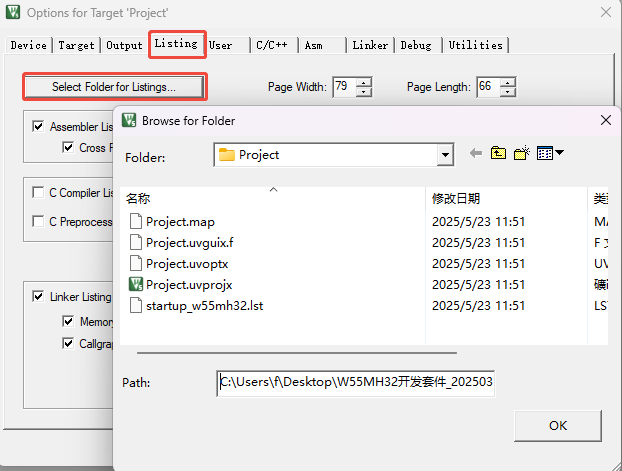This screenshot has height=471, width=622.
Task: Increase Page Width with up arrow
Action: 363,82
